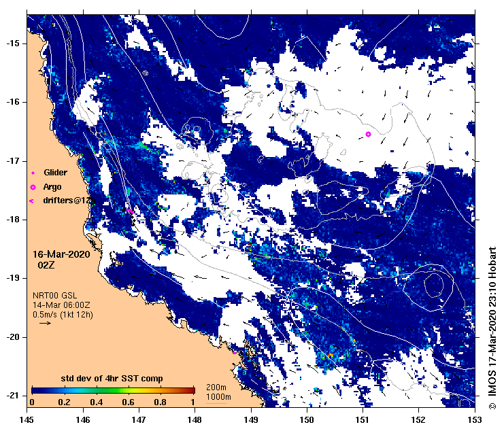The image size is (504, 431).
Task: Click the '150' longitude axis label
Action: click(307, 420)
